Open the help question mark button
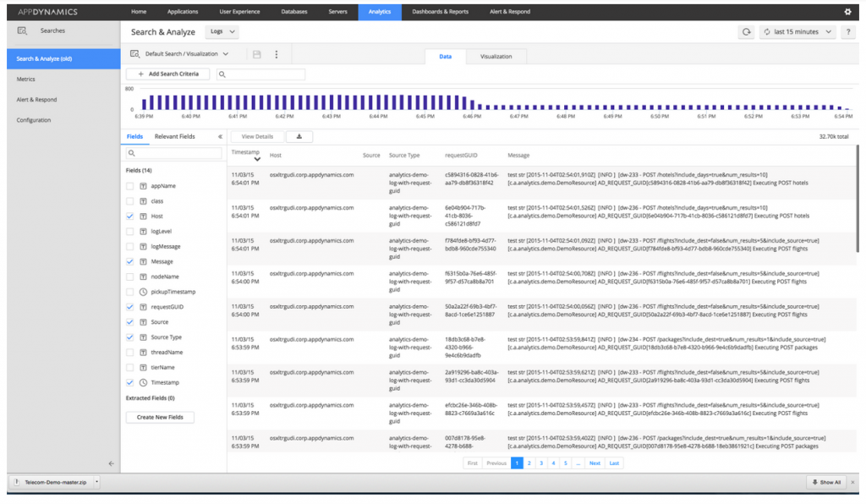866x504 pixels. coord(847,32)
